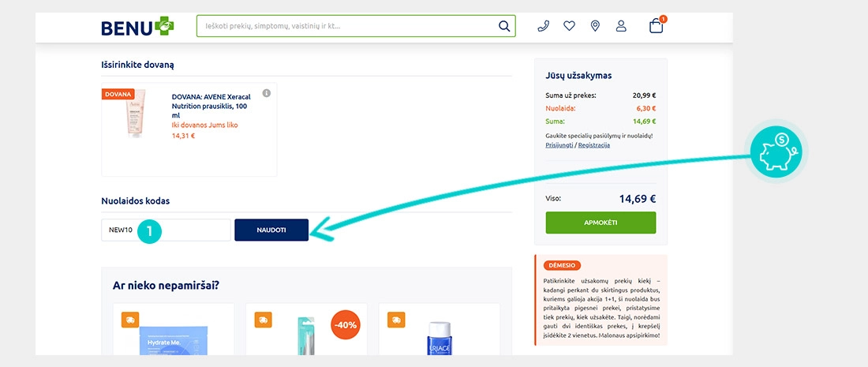Open the Hydrate Me product thumbnail
The width and height of the screenshot is (868, 367).
point(174,340)
